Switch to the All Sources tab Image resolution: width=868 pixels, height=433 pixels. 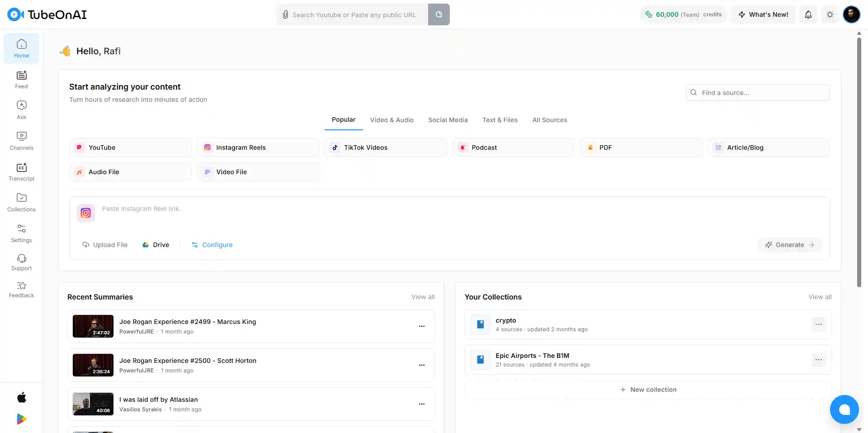point(549,120)
